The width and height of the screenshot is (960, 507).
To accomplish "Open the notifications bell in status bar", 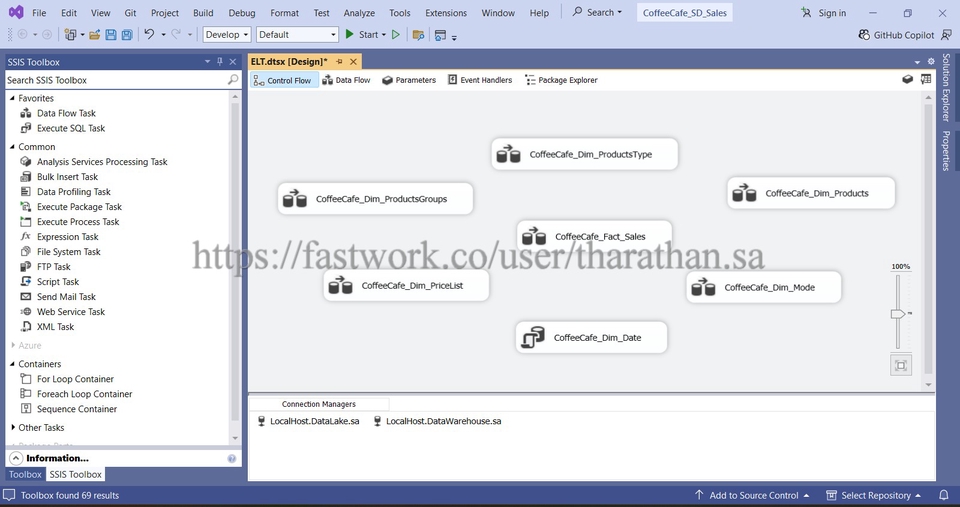I will coord(943,495).
